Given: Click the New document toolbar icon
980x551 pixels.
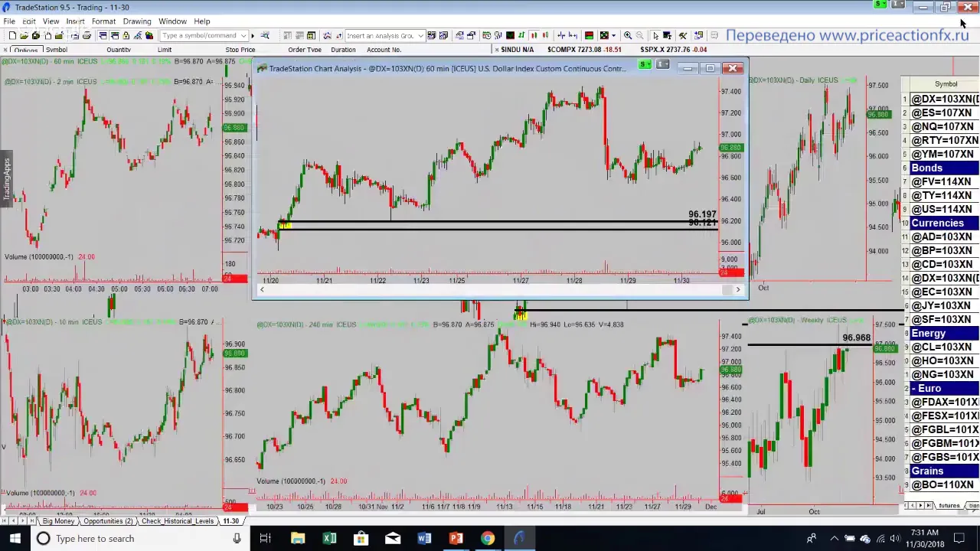Looking at the screenshot, I should point(12,36).
